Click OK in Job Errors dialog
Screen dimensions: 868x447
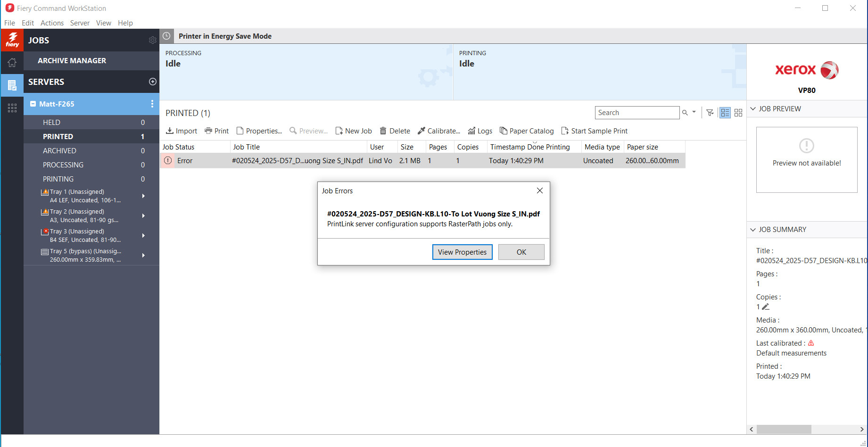(521, 252)
